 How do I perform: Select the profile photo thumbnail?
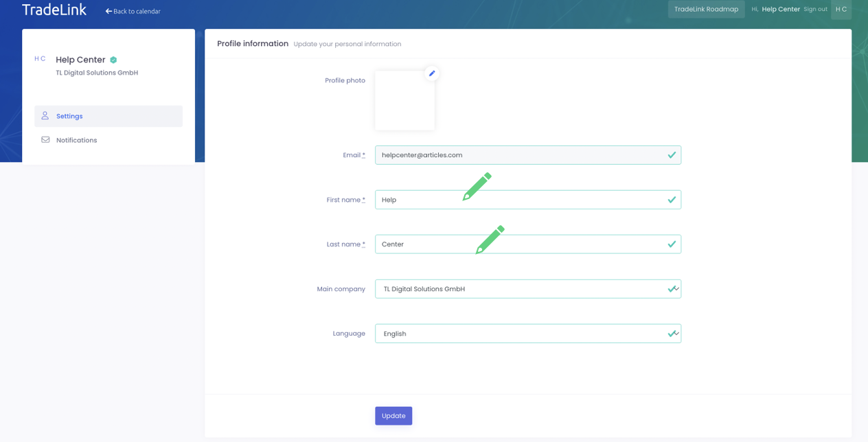404,101
